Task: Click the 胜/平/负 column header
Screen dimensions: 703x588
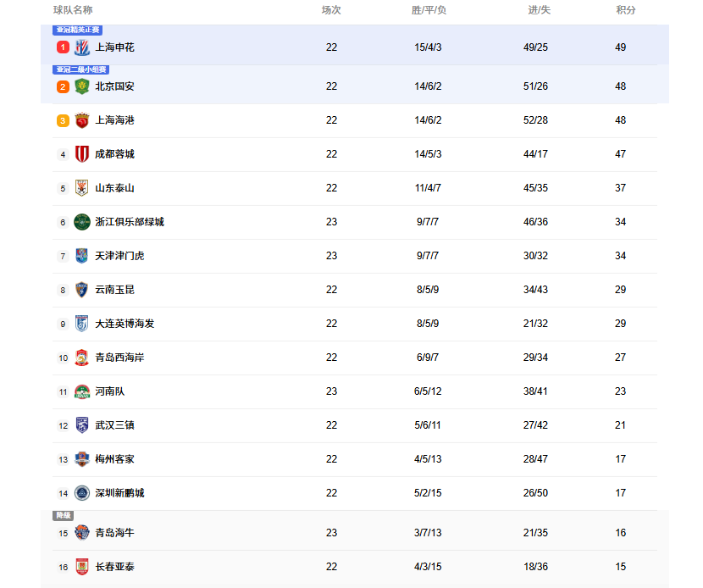Action: click(429, 10)
